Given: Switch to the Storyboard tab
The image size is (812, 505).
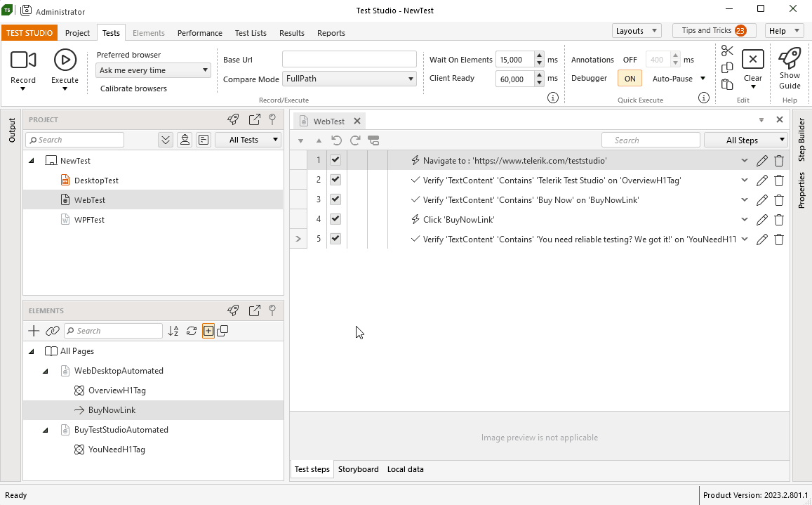Looking at the screenshot, I should 359,469.
